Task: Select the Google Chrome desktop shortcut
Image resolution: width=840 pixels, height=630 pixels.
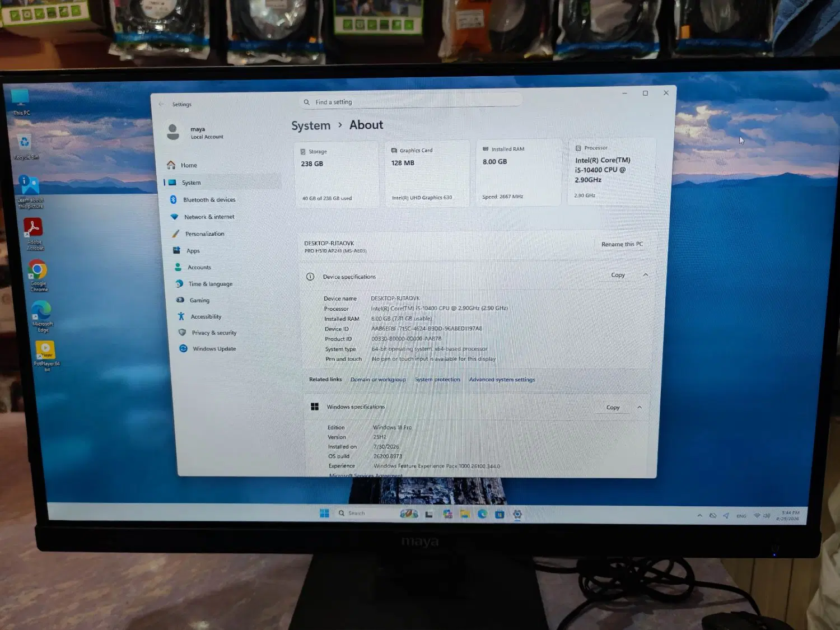Action: [x=39, y=276]
